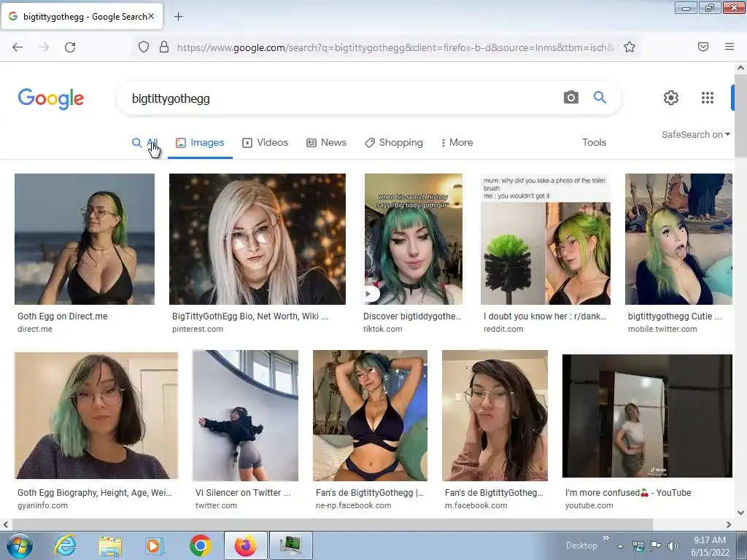Click the vertical scrollbar up arrow
747x560 pixels.
tap(741, 68)
